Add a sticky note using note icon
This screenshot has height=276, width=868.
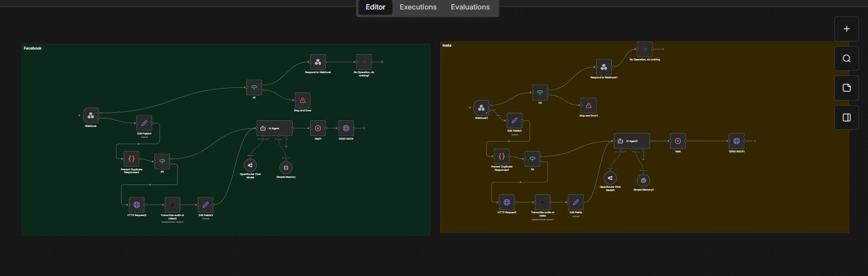pyautogui.click(x=846, y=88)
